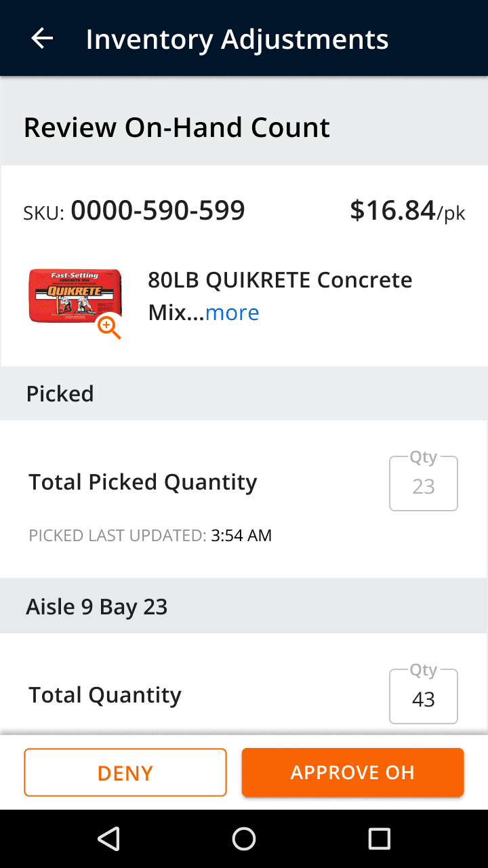Tap the Inventory Adjustments title
Image resolution: width=488 pixels, height=868 pixels.
click(237, 39)
